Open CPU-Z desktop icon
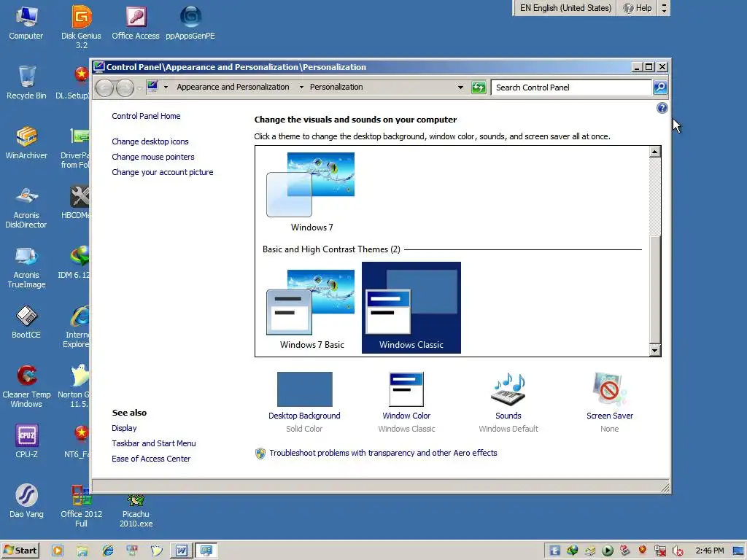The width and height of the screenshot is (747, 560). click(26, 441)
